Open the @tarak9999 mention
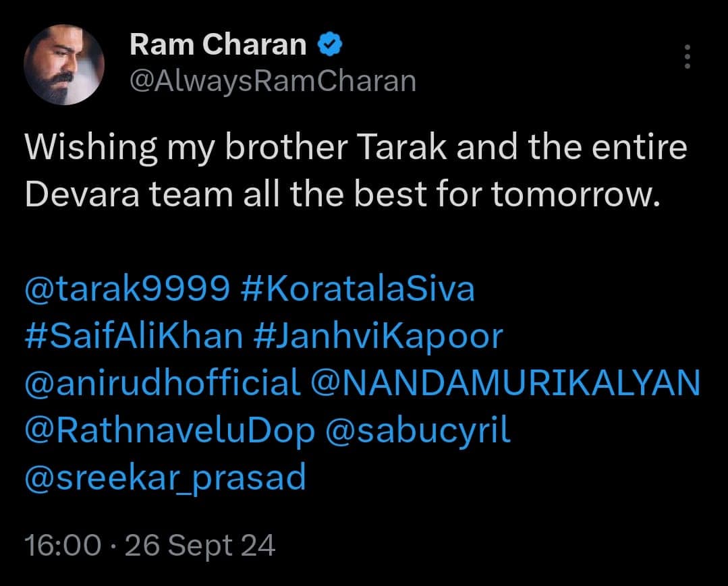This screenshot has height=586, width=728. click(x=125, y=290)
